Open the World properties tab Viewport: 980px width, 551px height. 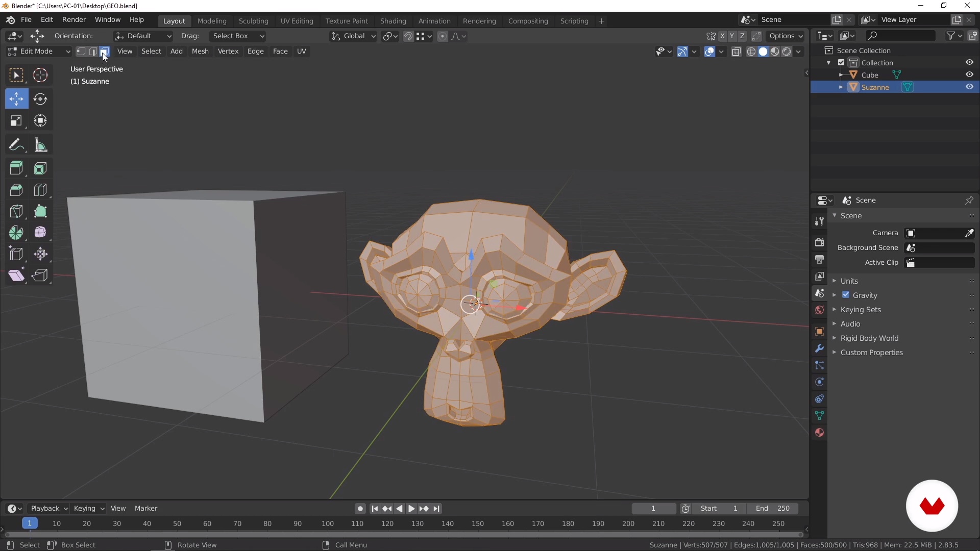pos(819,310)
